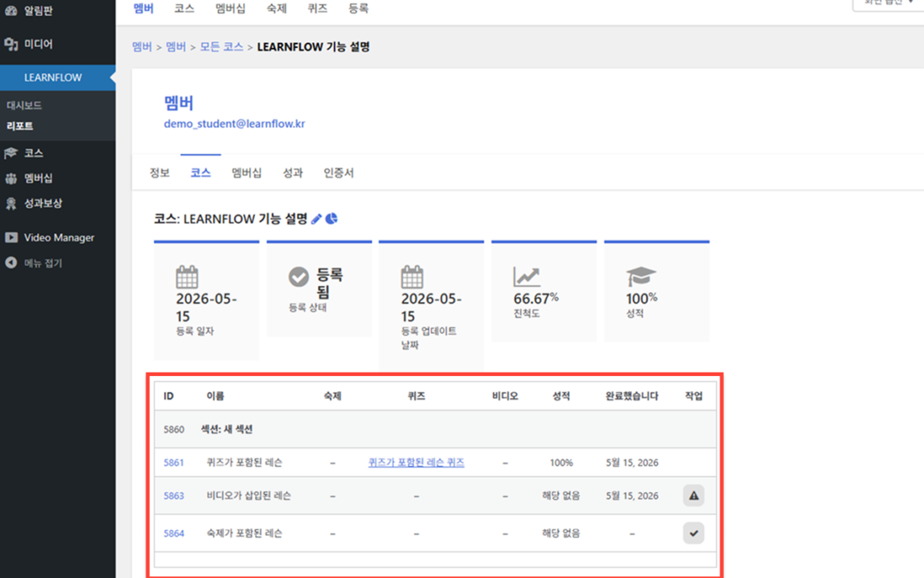The height and width of the screenshot is (578, 924).
Task: Click the calendar icon above 등록 일자
Action: [x=187, y=277]
